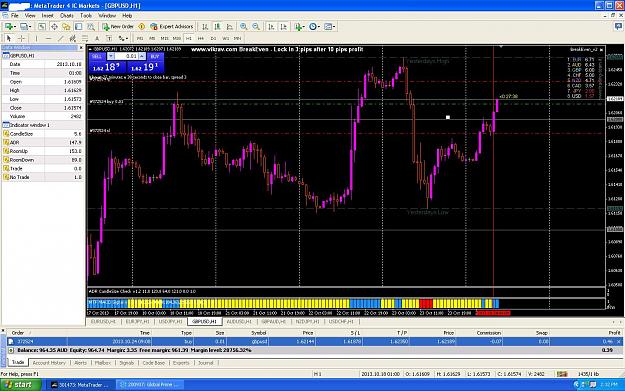Zoom in the chart with magnifier plus
The width and height of the screenshot is (625, 391).
coord(243,27)
